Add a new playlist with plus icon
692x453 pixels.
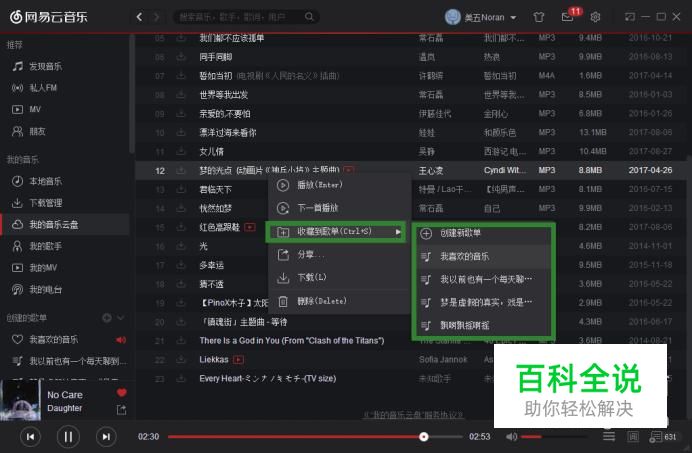pyautogui.click(x=106, y=317)
